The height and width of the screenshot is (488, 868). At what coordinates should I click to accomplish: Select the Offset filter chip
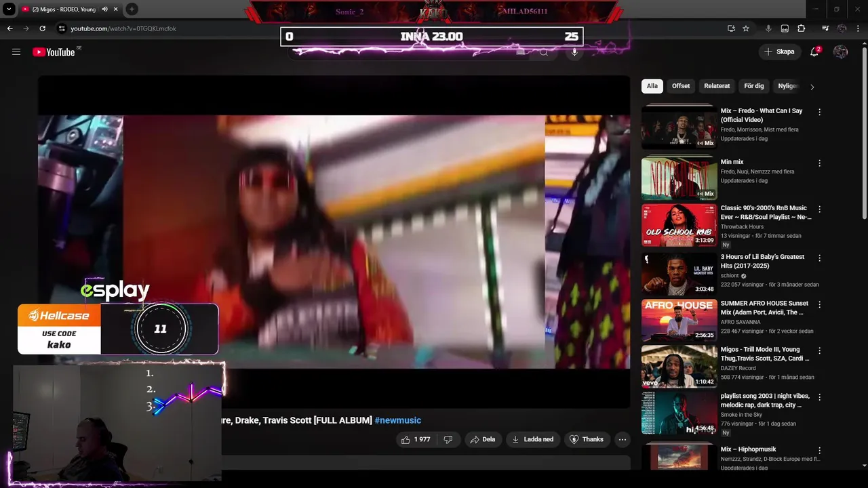pos(681,86)
